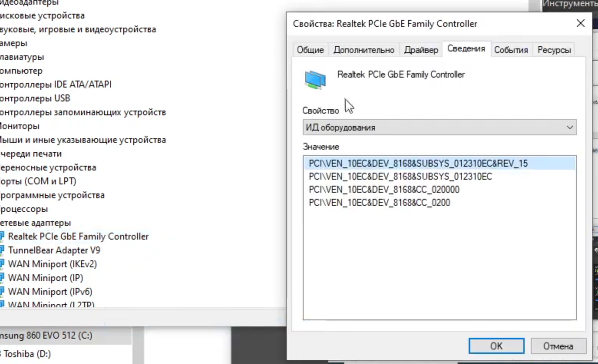This screenshot has height=364, width=598.
Task: Select Контроллеры IDE ATA/ATAPI category
Action: click(x=56, y=85)
